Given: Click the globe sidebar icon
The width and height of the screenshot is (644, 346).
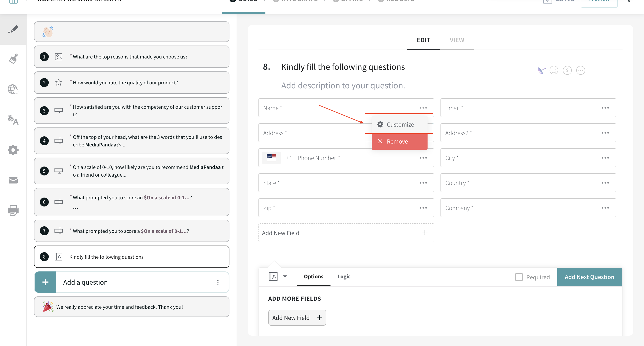Looking at the screenshot, I should click(13, 89).
